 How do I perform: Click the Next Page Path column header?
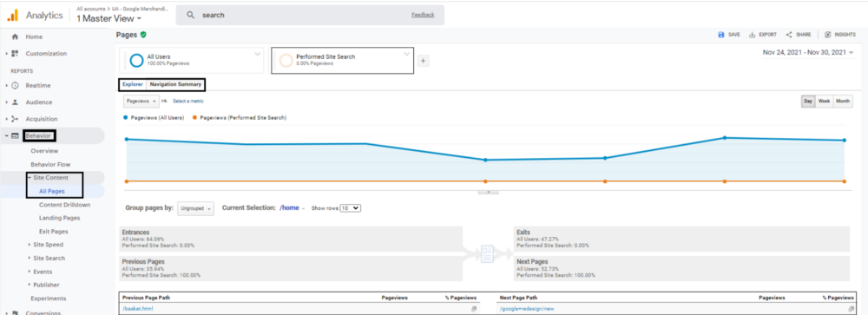(519, 298)
